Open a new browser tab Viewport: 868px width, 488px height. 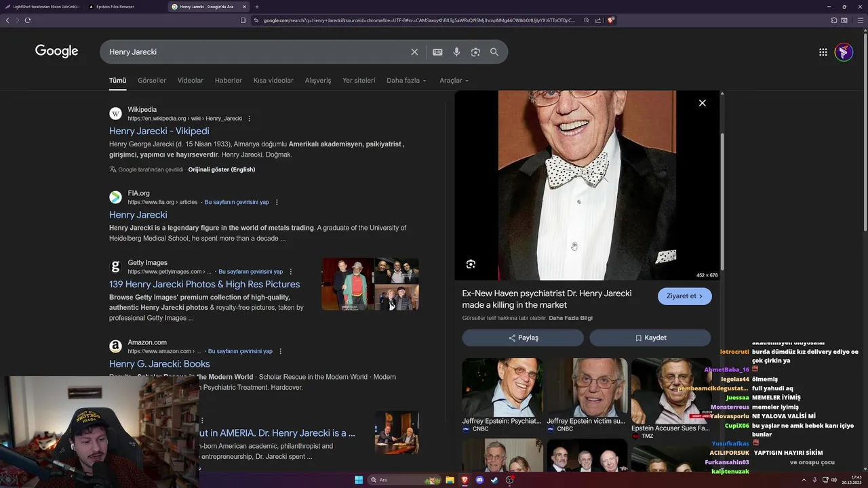256,7
